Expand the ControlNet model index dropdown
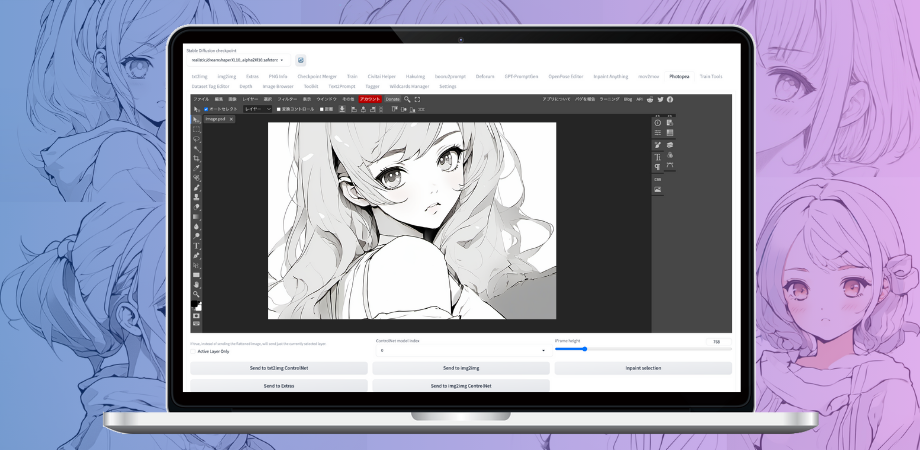 tap(461, 351)
